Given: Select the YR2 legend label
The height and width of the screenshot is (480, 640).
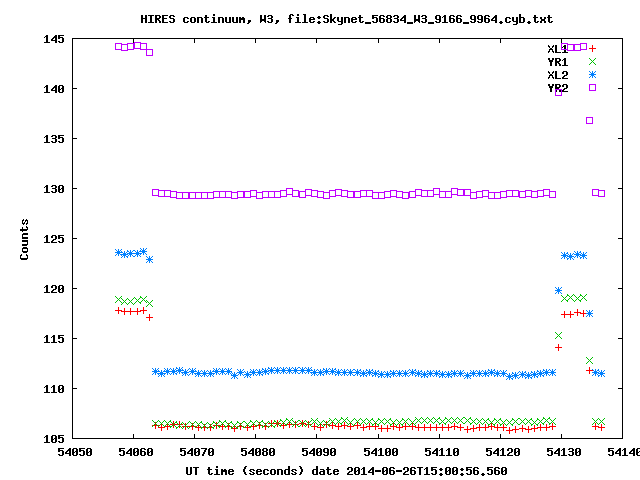Looking at the screenshot, I should 558,88.
